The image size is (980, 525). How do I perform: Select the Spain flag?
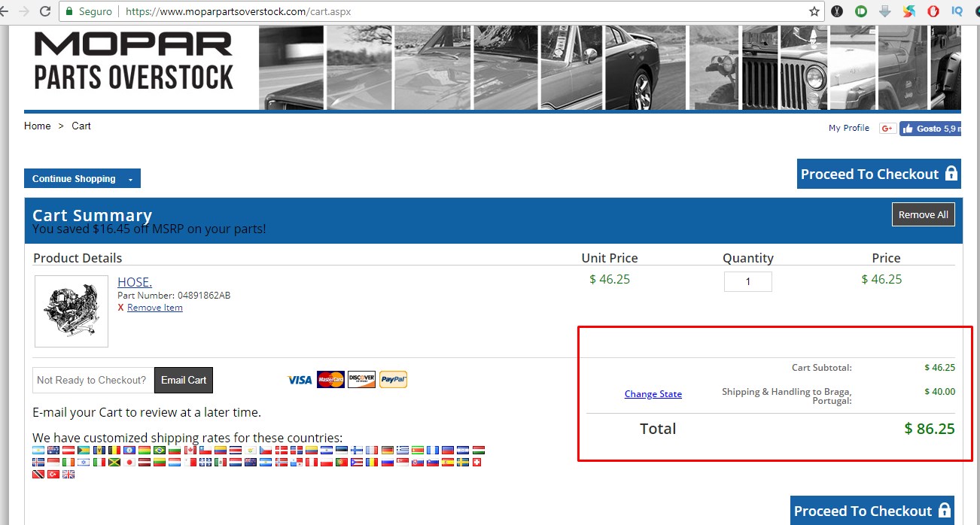[448, 462]
